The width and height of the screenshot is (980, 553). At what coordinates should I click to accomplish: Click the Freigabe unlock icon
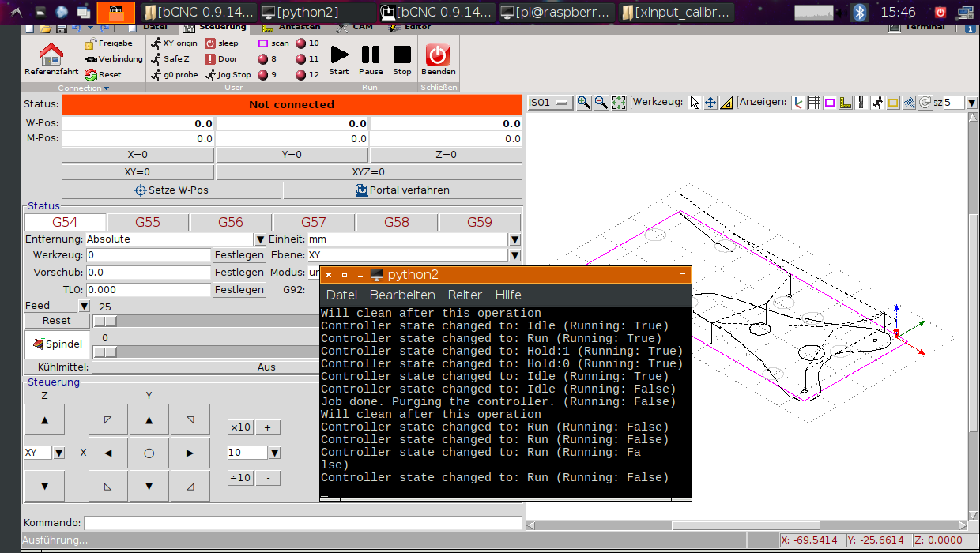[x=90, y=43]
